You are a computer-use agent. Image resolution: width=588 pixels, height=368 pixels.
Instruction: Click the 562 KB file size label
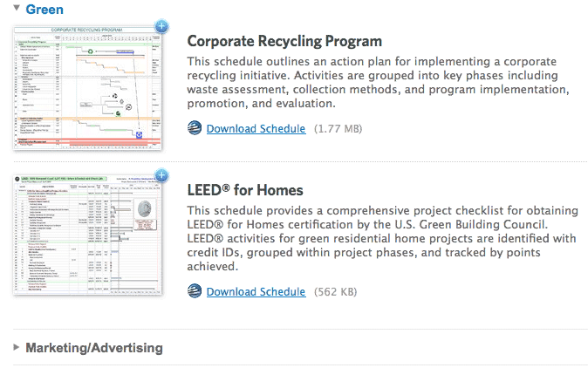(x=335, y=291)
